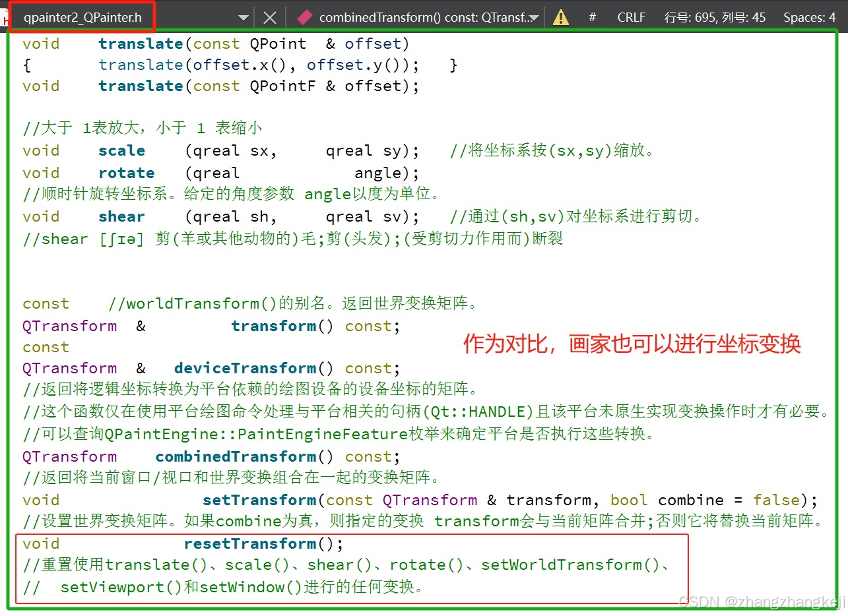Click the qpainter2_QPainter.h file name in the editor bar
Image resolution: width=848 pixels, height=616 pixels.
tap(82, 18)
